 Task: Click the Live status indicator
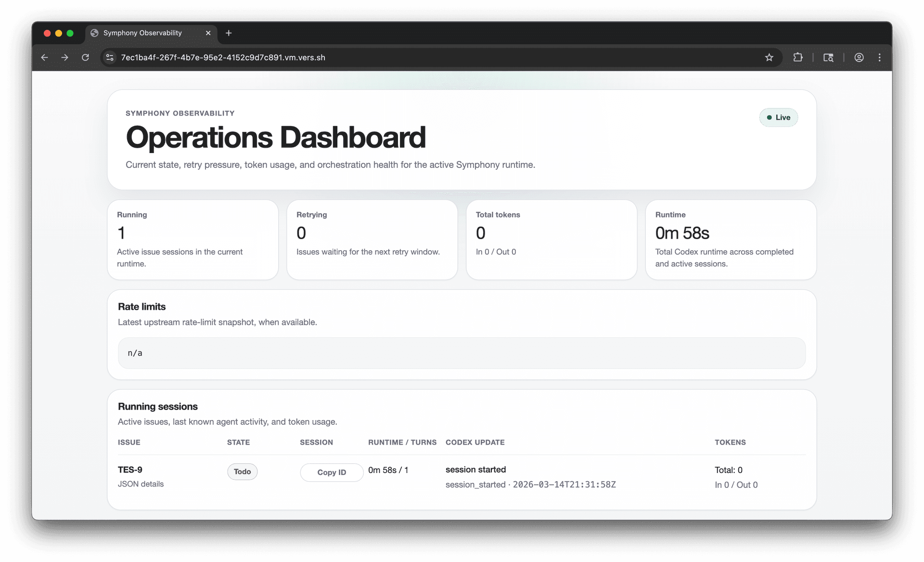pos(778,117)
